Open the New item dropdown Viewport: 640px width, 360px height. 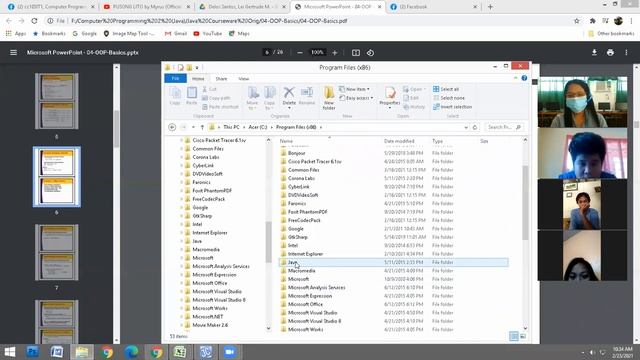(x=354, y=89)
